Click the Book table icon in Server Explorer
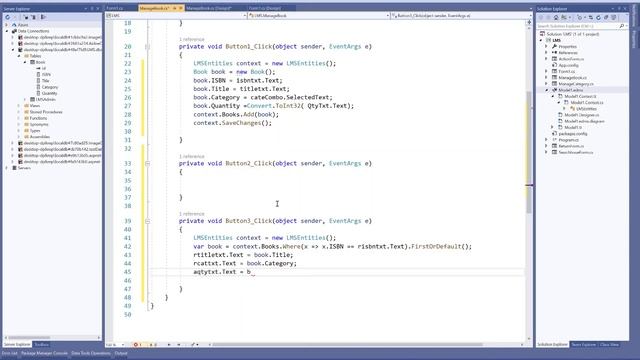Viewport: 640px width, 360px height. click(x=33, y=62)
